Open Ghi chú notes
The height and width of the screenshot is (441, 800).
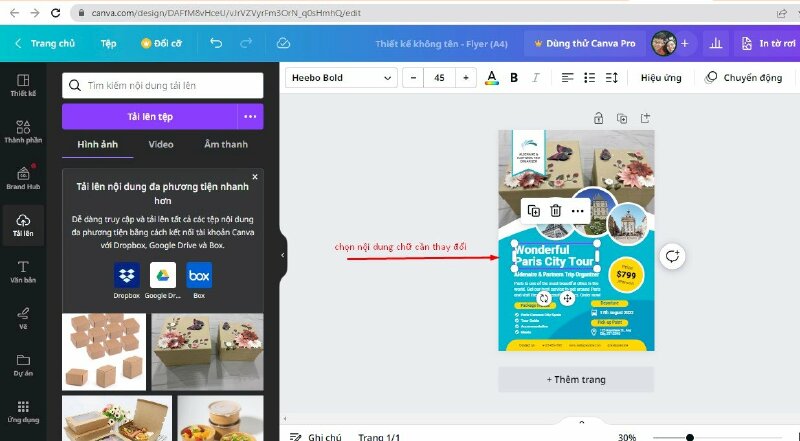point(316,437)
